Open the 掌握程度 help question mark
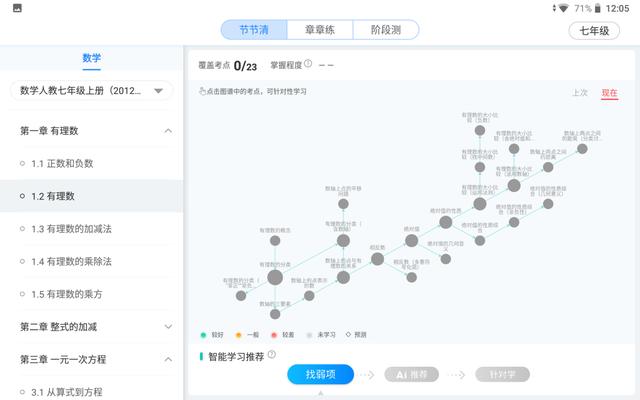The image size is (640, 400). 308,63
